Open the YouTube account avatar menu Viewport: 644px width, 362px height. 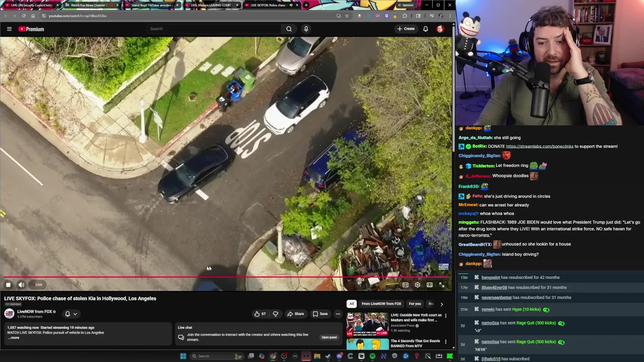(440, 29)
